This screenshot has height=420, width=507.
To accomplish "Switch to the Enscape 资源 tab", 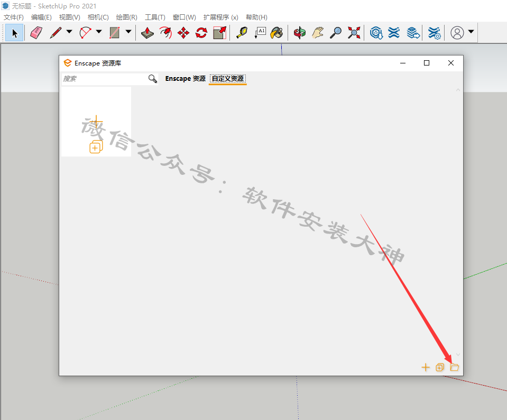I will pos(185,79).
